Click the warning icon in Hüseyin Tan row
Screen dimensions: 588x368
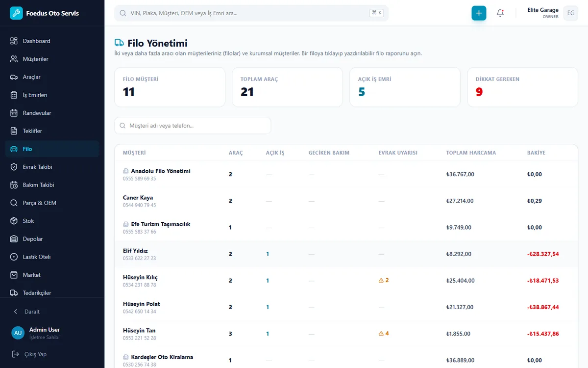point(381,334)
